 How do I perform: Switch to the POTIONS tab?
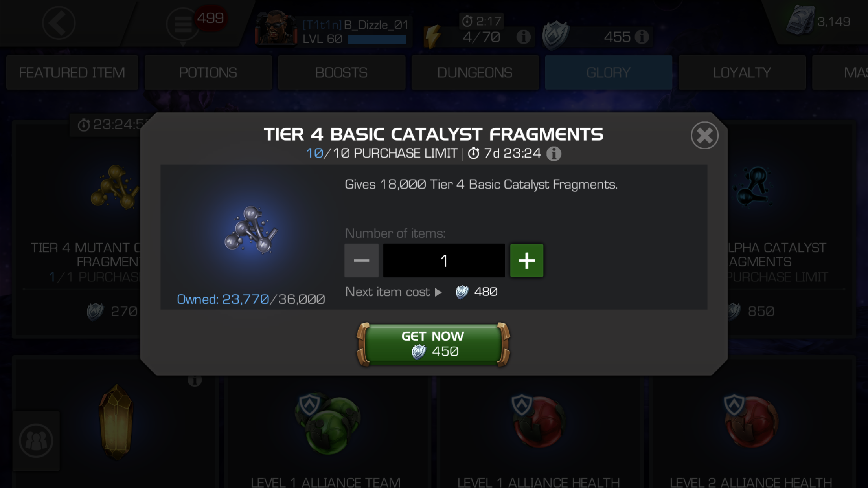click(x=208, y=73)
